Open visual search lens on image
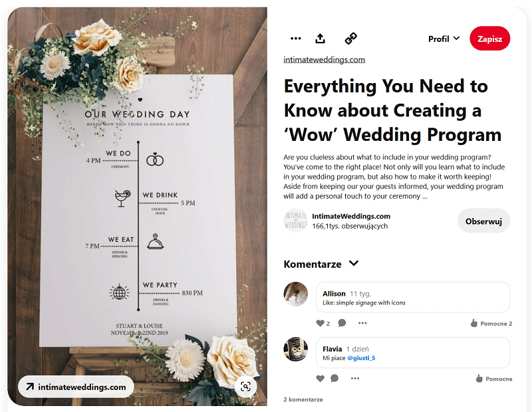532x412 pixels. tap(245, 387)
